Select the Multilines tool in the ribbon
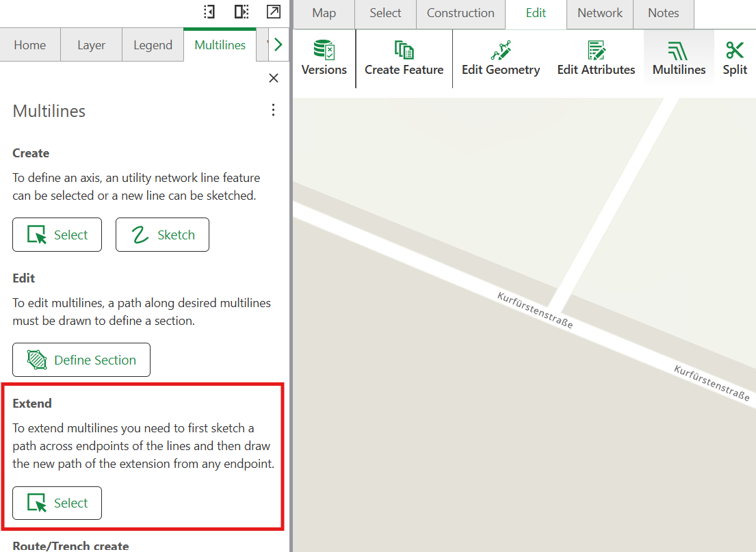Screen dimensions: 756x552 (678, 58)
